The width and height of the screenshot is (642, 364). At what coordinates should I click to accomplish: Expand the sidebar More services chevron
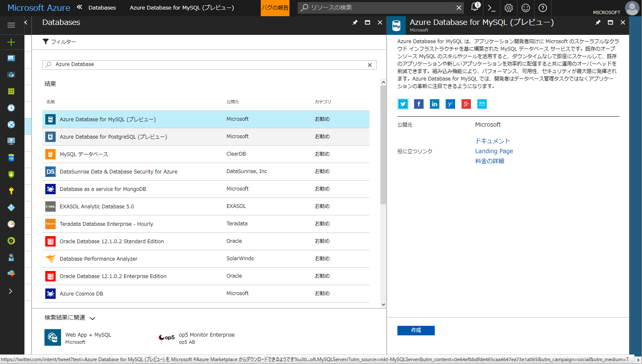pos(11,291)
